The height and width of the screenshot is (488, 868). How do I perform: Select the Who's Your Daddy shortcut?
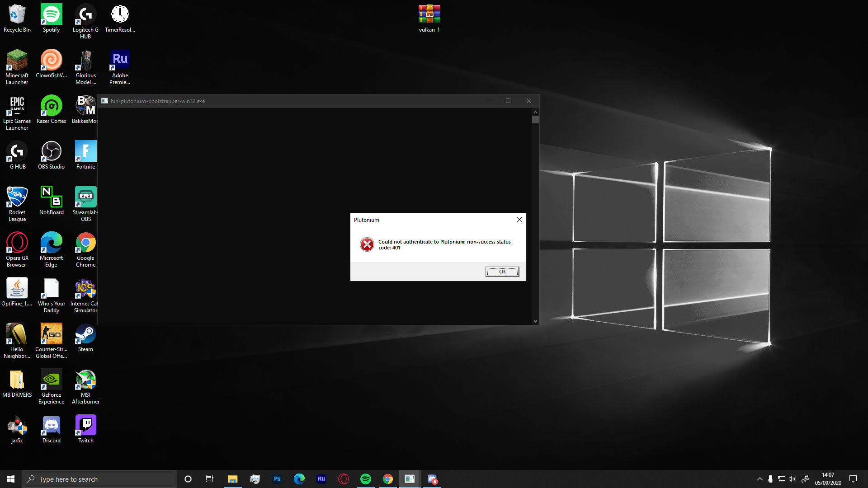[x=51, y=296]
